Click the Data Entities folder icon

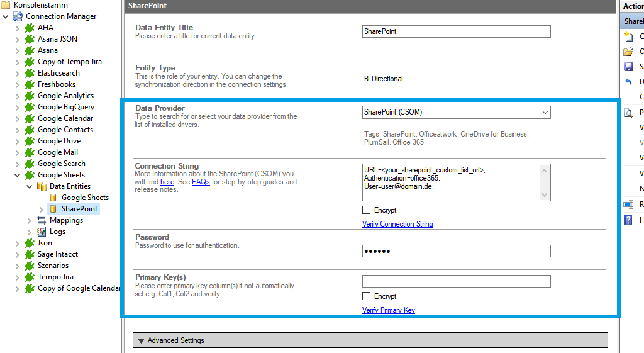pos(42,186)
